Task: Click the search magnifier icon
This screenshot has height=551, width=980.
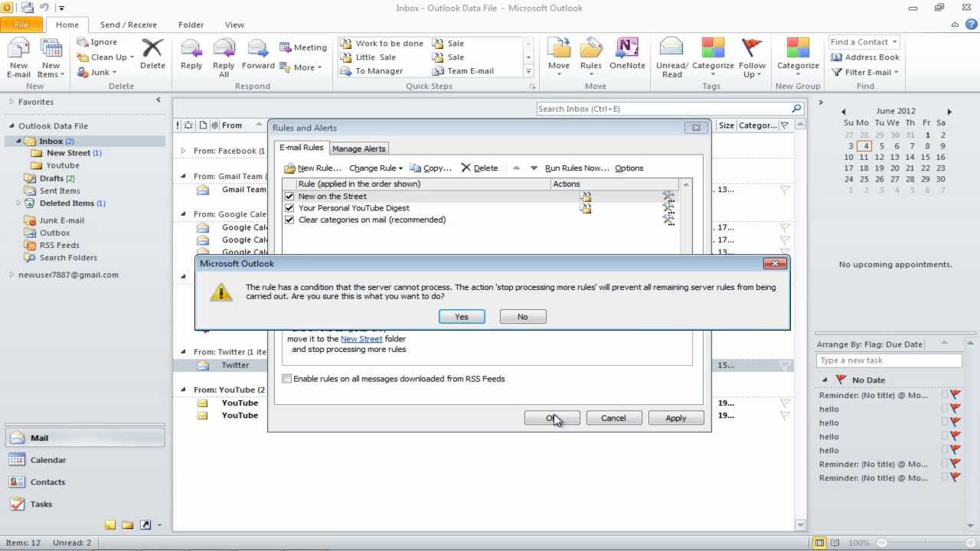Action: 796,109
